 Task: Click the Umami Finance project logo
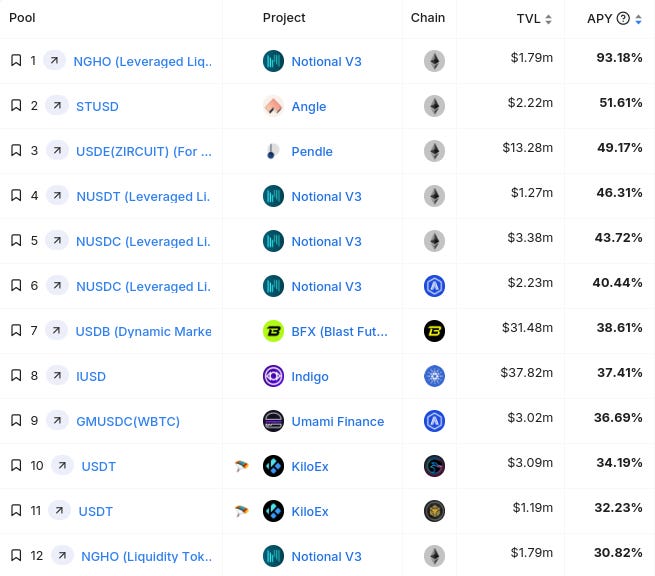(x=273, y=421)
